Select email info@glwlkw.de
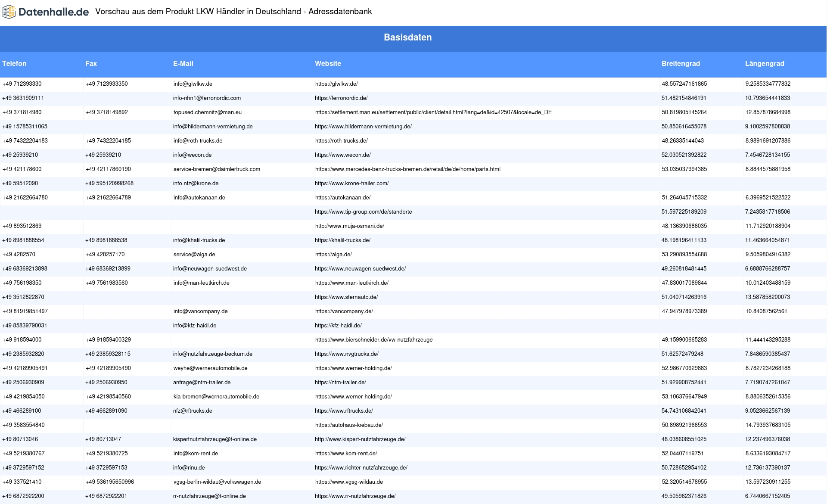Viewport: 827px width, 504px height. tap(193, 84)
